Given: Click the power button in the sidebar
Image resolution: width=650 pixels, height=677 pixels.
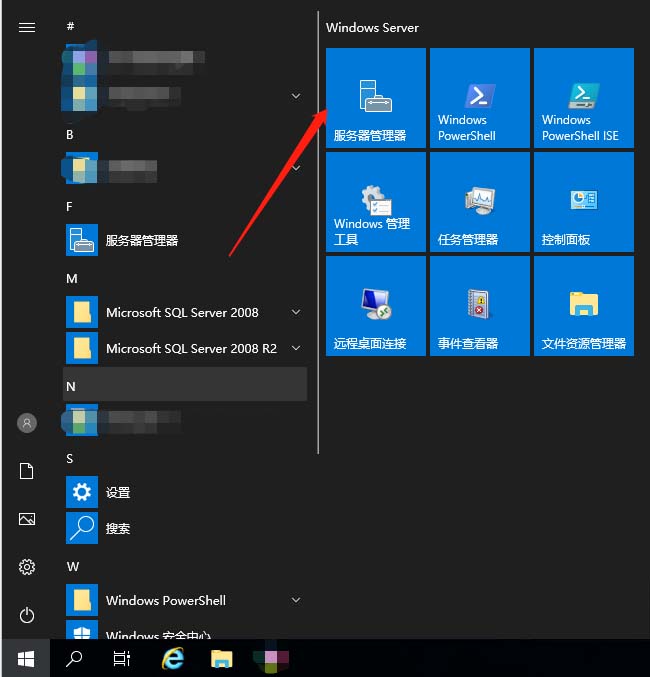Looking at the screenshot, I should (x=27, y=615).
